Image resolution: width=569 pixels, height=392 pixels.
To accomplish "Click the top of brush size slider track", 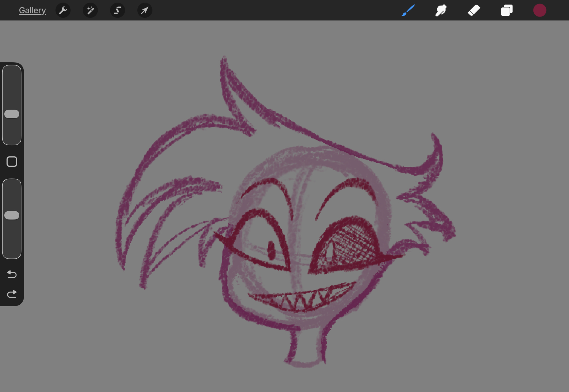I will (x=12, y=71).
